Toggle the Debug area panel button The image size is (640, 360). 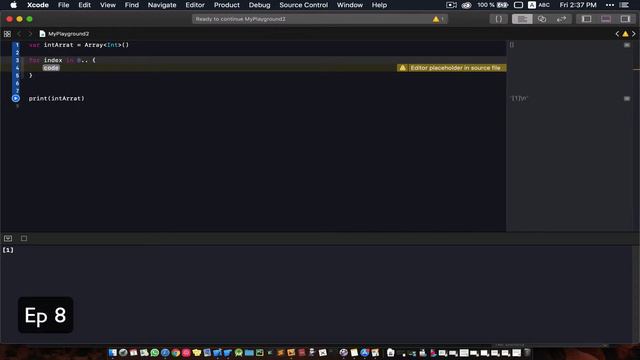[x=606, y=19]
